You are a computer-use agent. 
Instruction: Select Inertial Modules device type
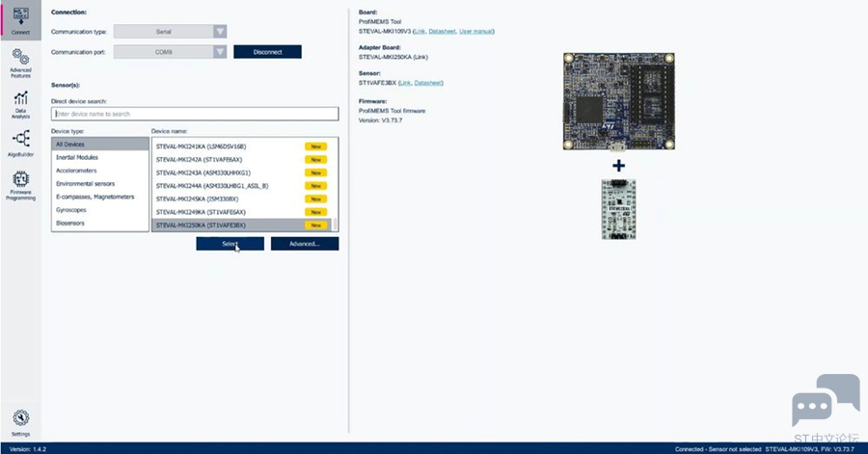point(100,158)
